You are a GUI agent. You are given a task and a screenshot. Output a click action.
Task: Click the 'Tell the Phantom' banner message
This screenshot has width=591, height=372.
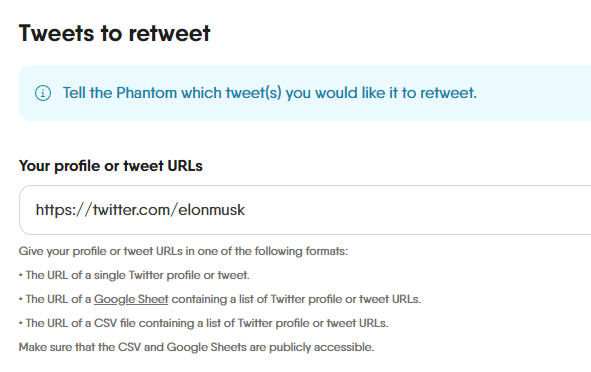tap(269, 93)
